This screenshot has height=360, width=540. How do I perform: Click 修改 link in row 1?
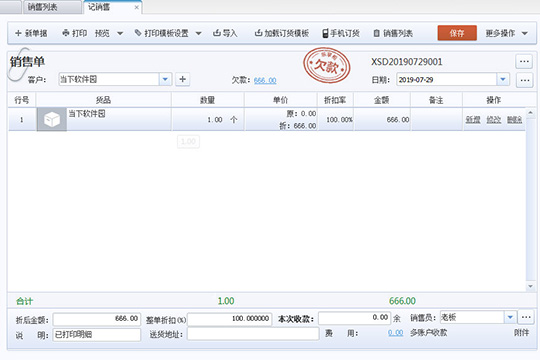[494, 120]
